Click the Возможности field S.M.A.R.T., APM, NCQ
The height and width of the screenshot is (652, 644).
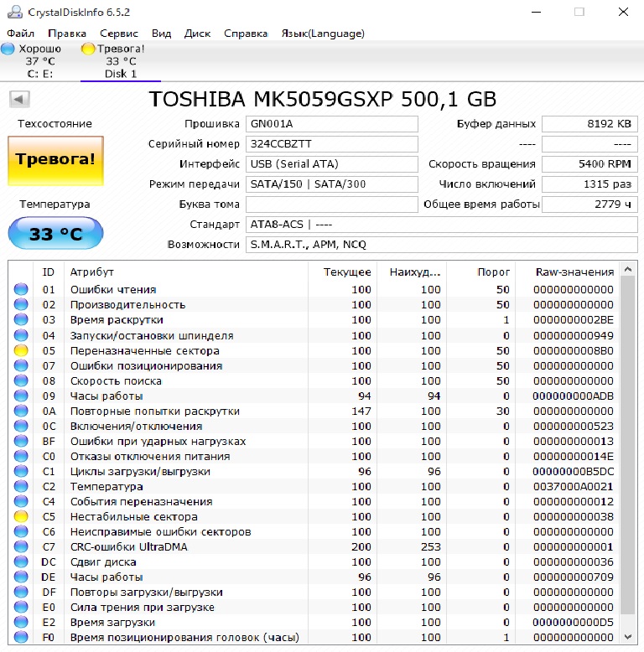441,245
